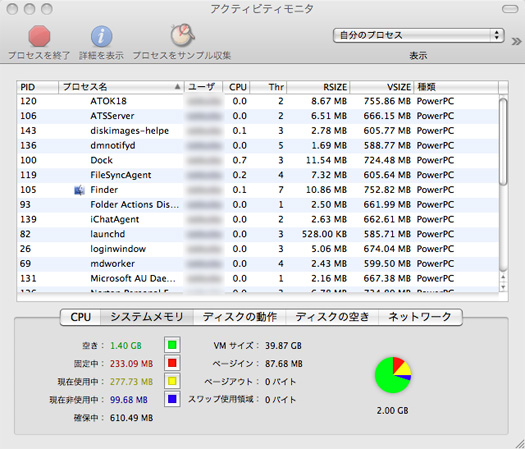
Task: Select the mdworker process row
Action: (257, 264)
